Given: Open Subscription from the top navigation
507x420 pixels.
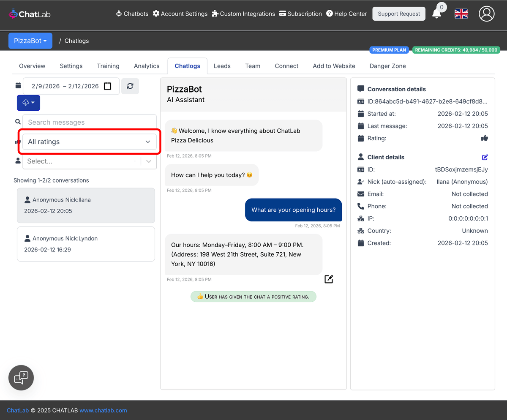Looking at the screenshot, I should tap(300, 14).
